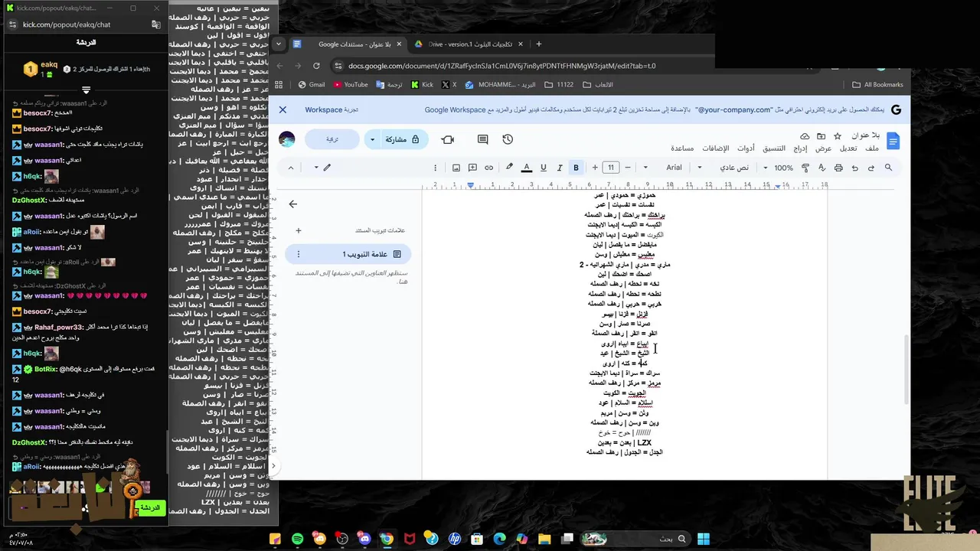This screenshot has height=551, width=980.
Task: Toggle bold formatting in Docs toolbar
Action: [576, 168]
